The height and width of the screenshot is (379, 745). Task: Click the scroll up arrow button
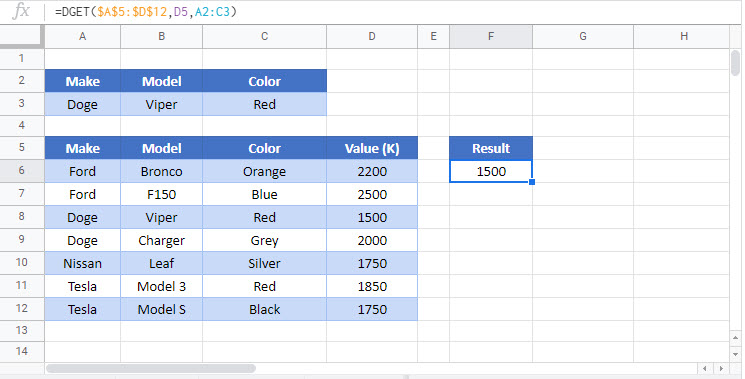[x=735, y=337]
